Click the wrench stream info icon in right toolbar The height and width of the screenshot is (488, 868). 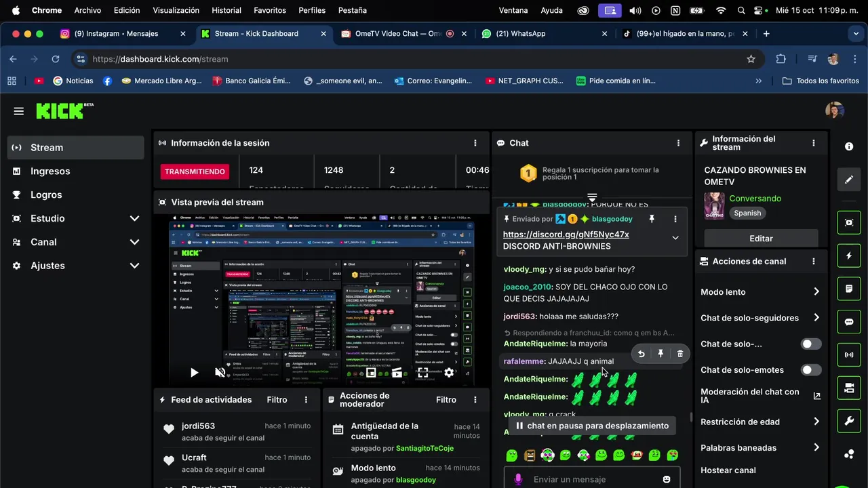[x=849, y=421]
